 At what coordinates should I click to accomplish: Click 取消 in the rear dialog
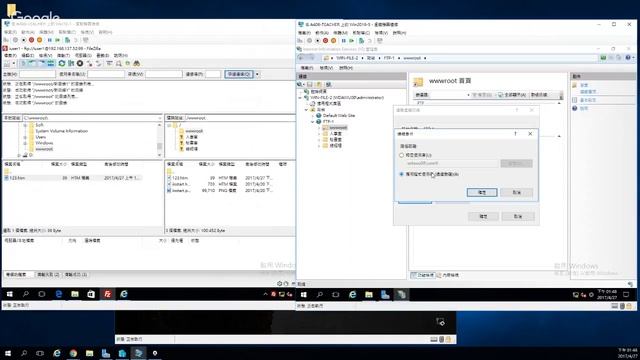518,216
